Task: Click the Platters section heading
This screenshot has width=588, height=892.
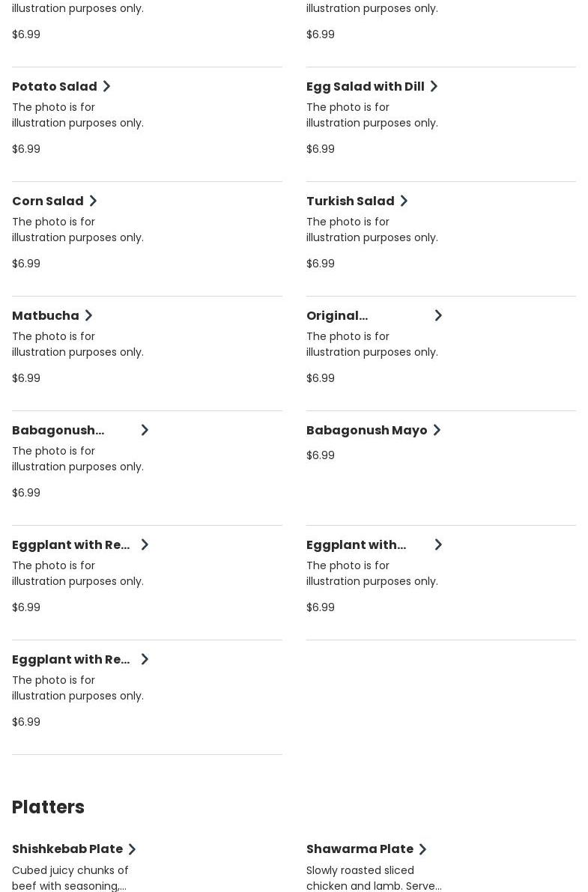Action: coord(48,807)
